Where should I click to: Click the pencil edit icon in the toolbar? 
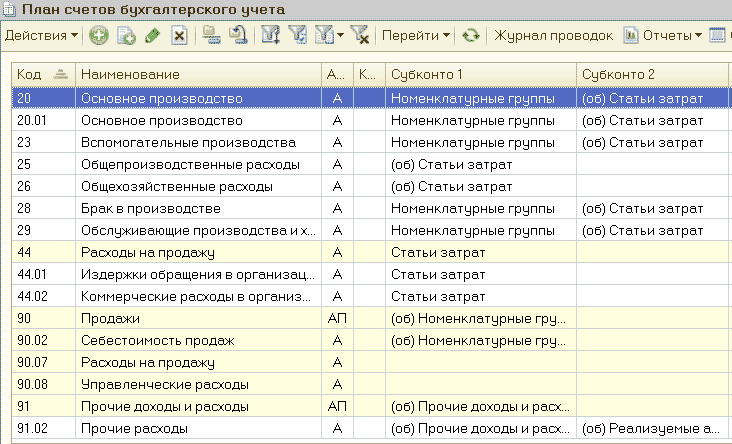[153, 35]
